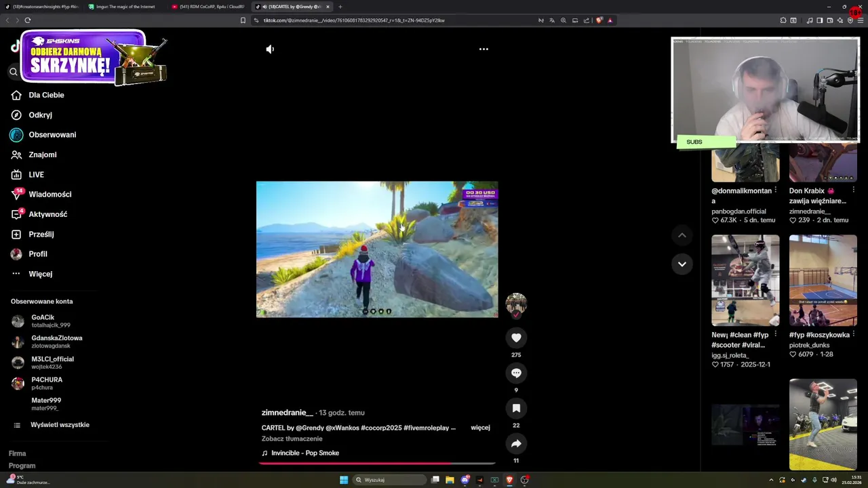Open the garage motorcycle video thumbnail
The image size is (868, 488).
point(823,424)
